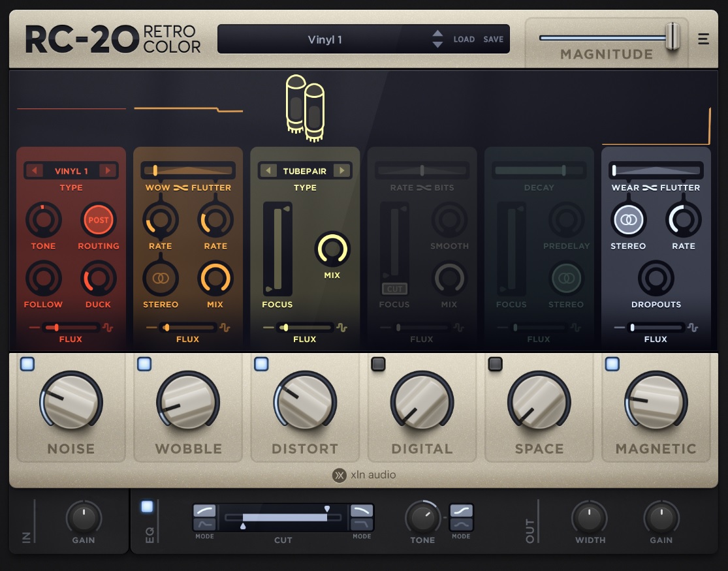Image resolution: width=728 pixels, height=571 pixels.
Task: Click the Noise TONE knob
Action: click(x=44, y=219)
